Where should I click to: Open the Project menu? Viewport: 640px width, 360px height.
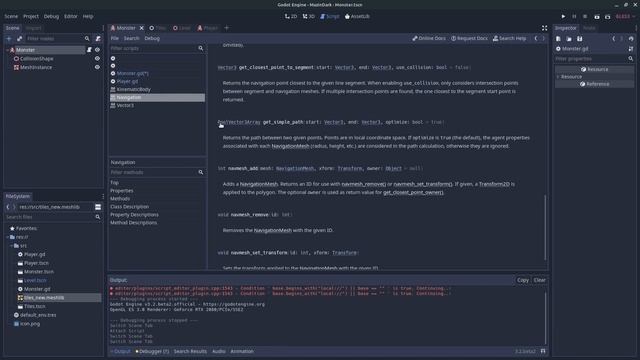tap(31, 16)
